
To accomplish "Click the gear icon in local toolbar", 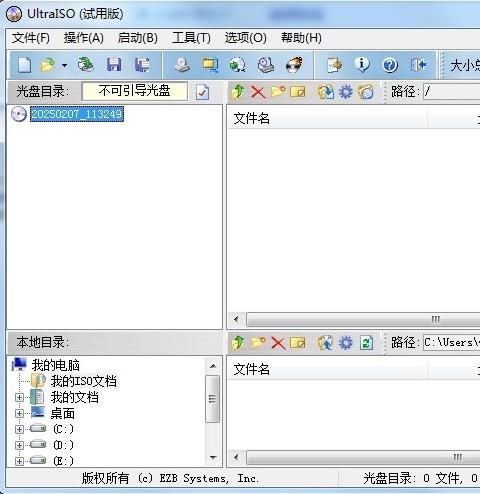I will (346, 343).
